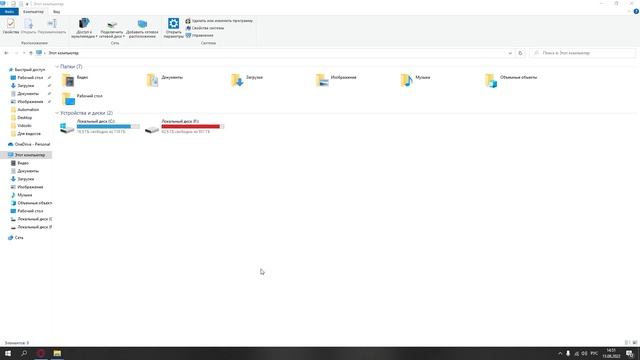Open the Windows Start menu

pyautogui.click(x=8, y=353)
